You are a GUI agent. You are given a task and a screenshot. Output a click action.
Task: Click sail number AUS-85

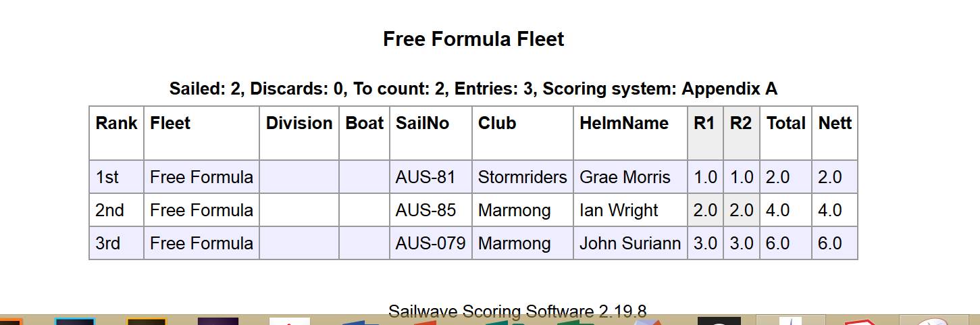point(425,210)
